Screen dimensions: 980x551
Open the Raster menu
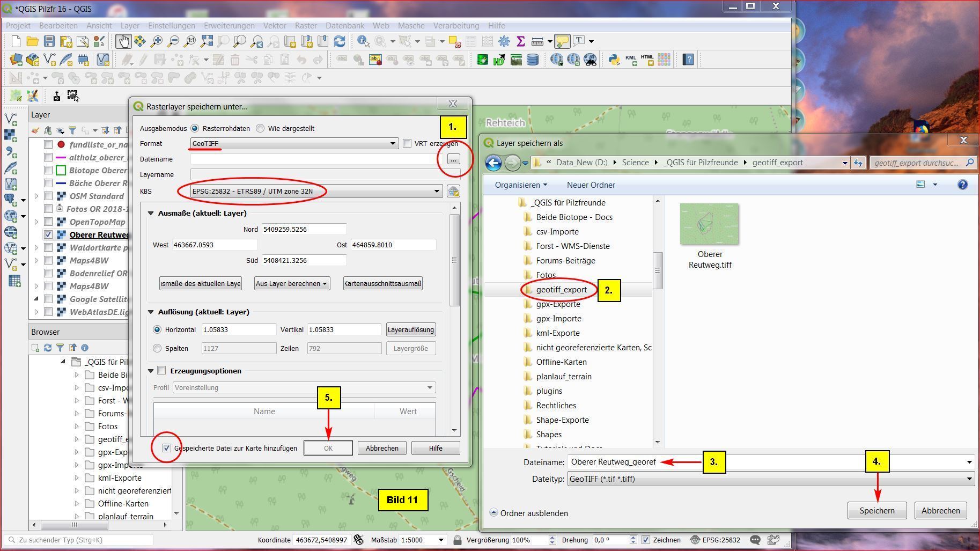tap(306, 25)
